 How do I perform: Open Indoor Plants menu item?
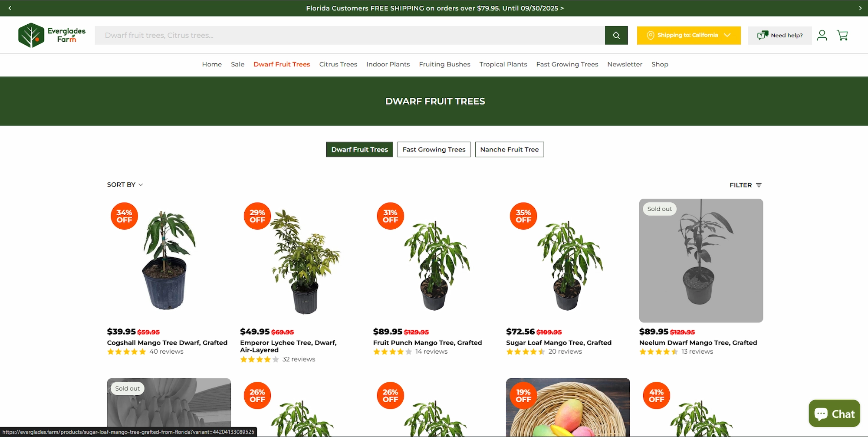pos(388,64)
